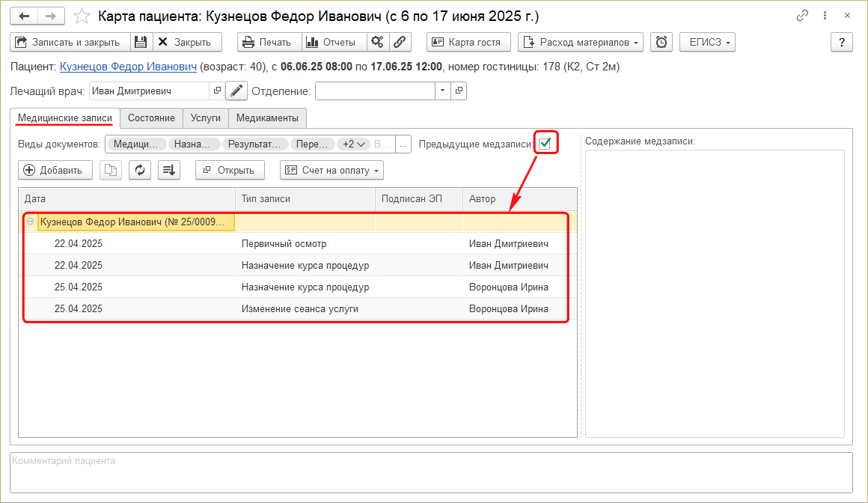Select 22.04.2025 Назначение курса процедур row

coord(298,266)
